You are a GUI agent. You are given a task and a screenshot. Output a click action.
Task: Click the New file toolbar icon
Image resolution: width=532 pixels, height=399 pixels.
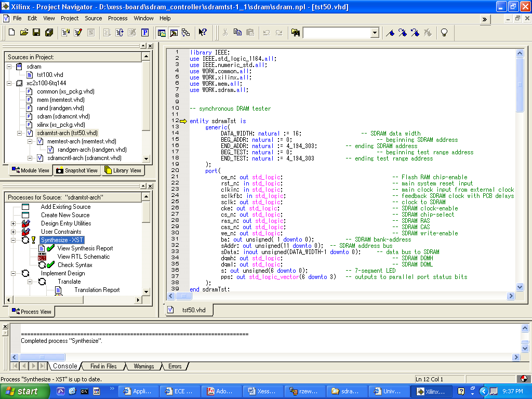click(11, 32)
